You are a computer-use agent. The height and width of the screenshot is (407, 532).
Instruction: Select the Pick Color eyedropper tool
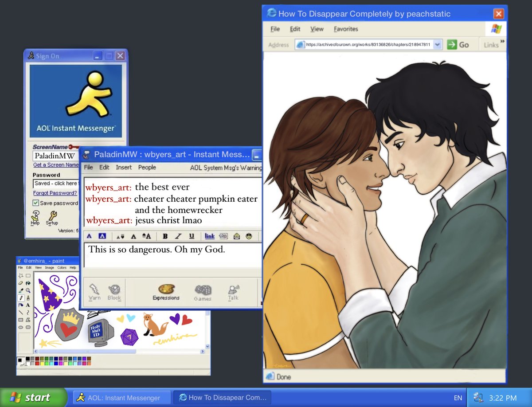[21, 290]
